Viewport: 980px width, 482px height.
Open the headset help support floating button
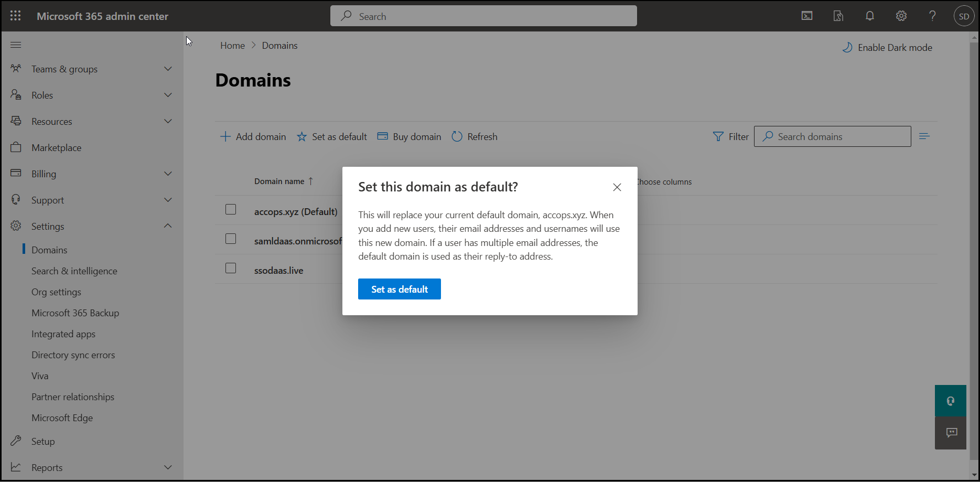950,401
